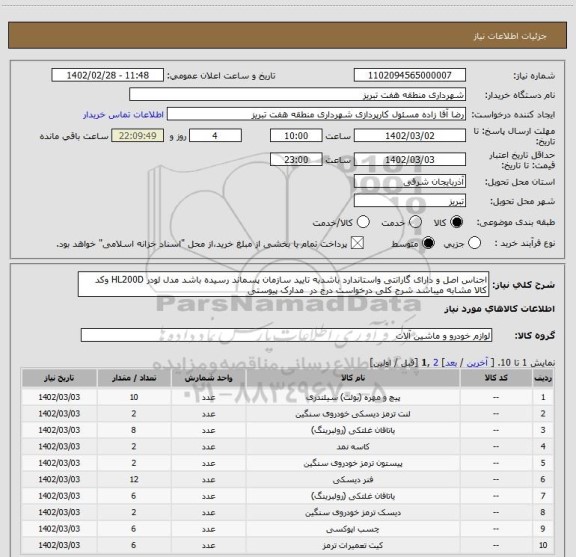576x557 pixels.
Task: Click the delivery province field آذربایجان شرقی
Action: [410, 182]
